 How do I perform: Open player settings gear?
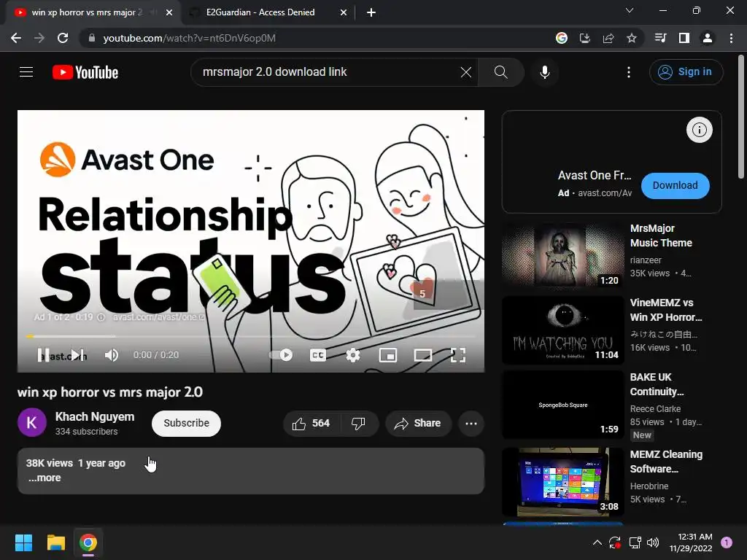pos(353,355)
